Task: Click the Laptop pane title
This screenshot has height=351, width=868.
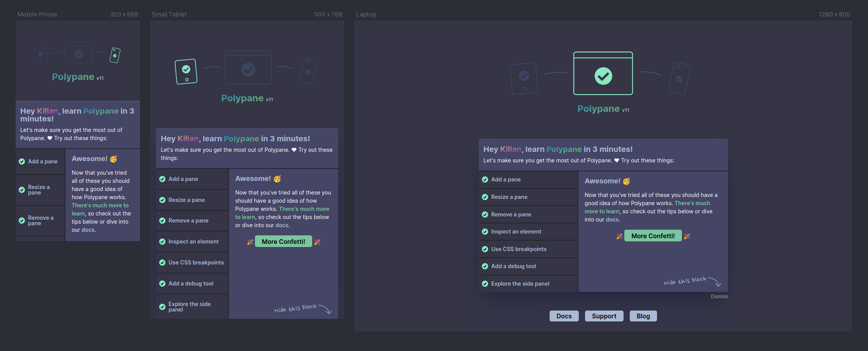Action: tap(366, 15)
